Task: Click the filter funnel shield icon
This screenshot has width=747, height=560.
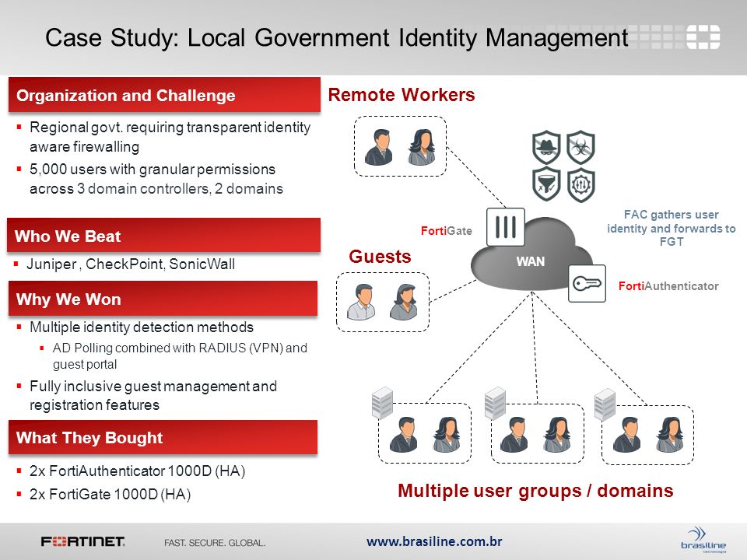Action: coord(546,185)
